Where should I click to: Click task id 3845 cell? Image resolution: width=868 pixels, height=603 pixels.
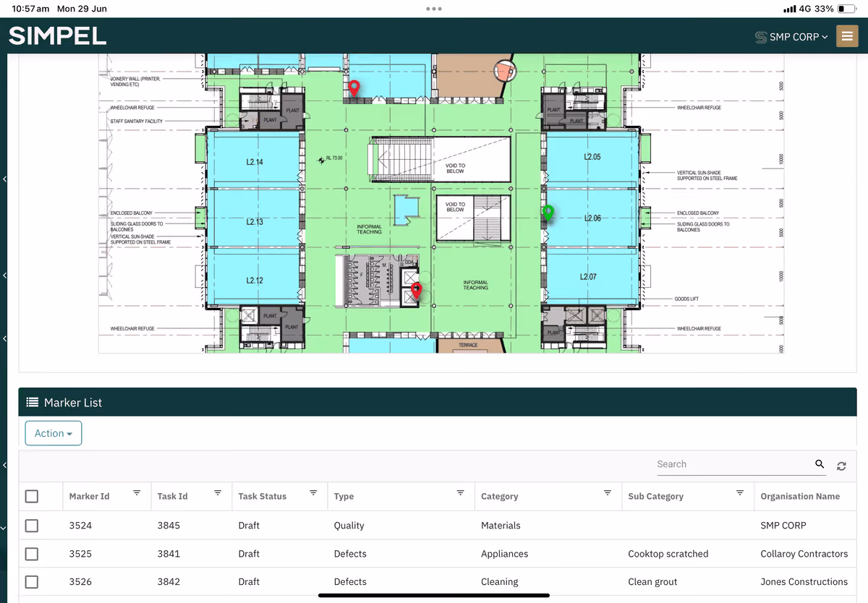(x=169, y=526)
